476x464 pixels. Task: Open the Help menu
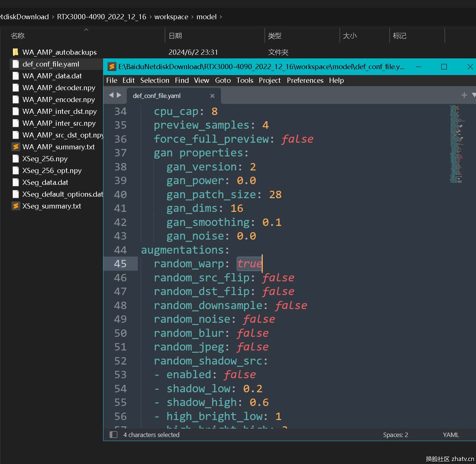tap(336, 80)
